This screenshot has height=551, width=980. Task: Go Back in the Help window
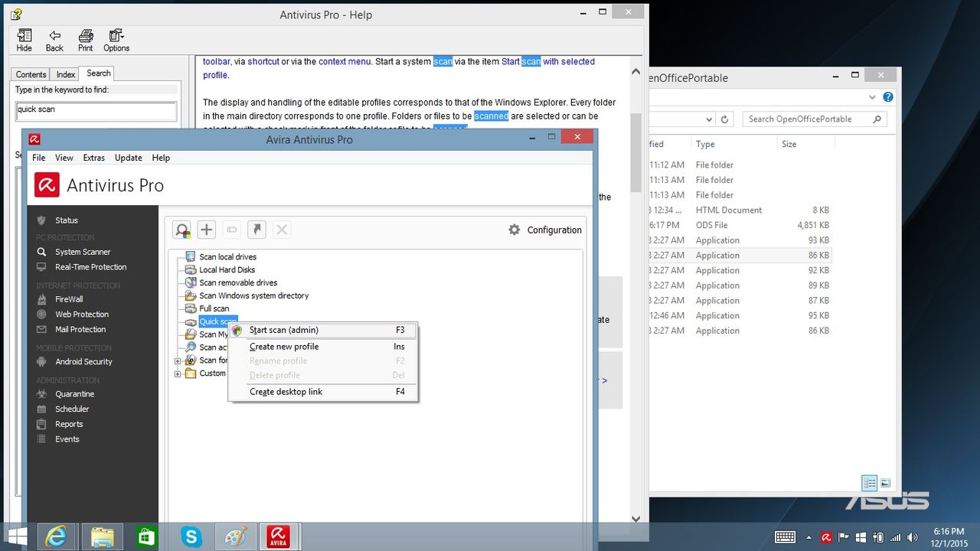54,41
